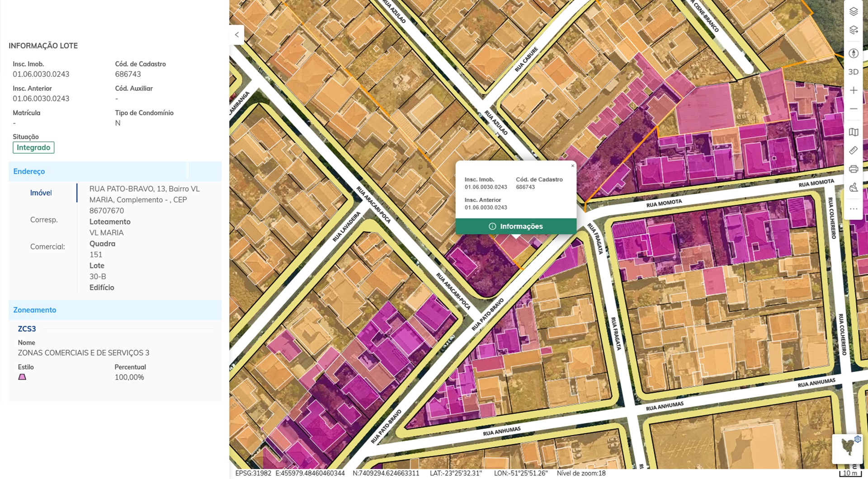
Task: Open Informações in the map popup
Action: coord(516,226)
